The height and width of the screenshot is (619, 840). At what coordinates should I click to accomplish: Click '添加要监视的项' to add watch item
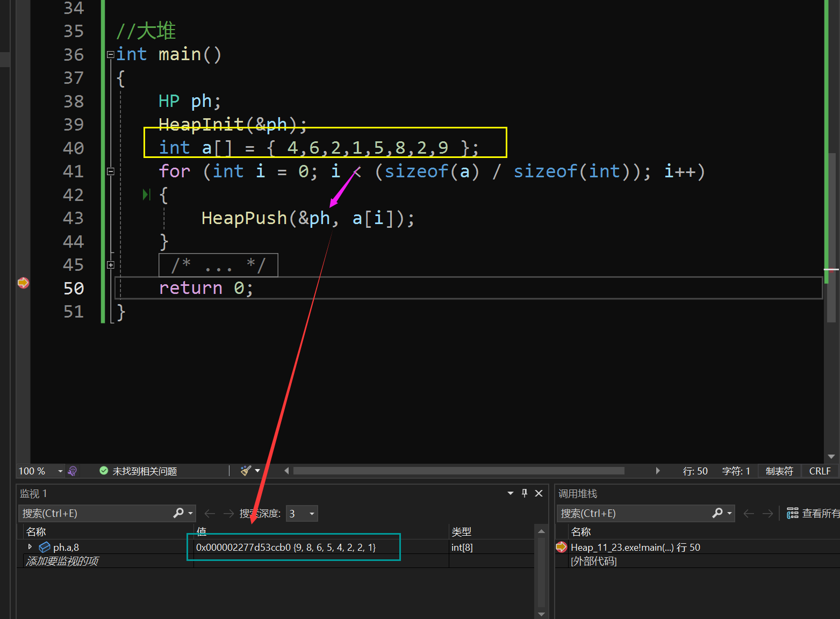tap(62, 561)
